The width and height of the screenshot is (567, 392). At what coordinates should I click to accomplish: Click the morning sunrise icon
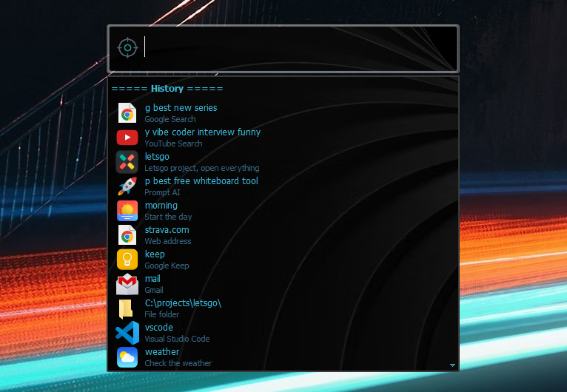tap(127, 211)
